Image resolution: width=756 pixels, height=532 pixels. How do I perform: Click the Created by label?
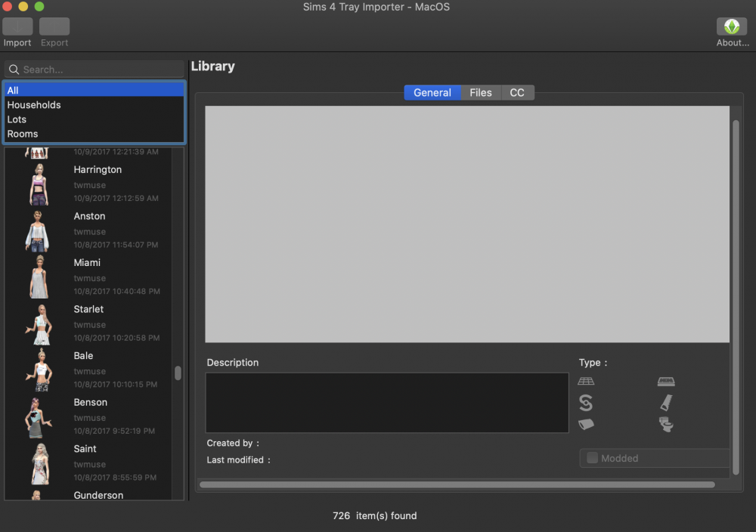[x=233, y=443]
